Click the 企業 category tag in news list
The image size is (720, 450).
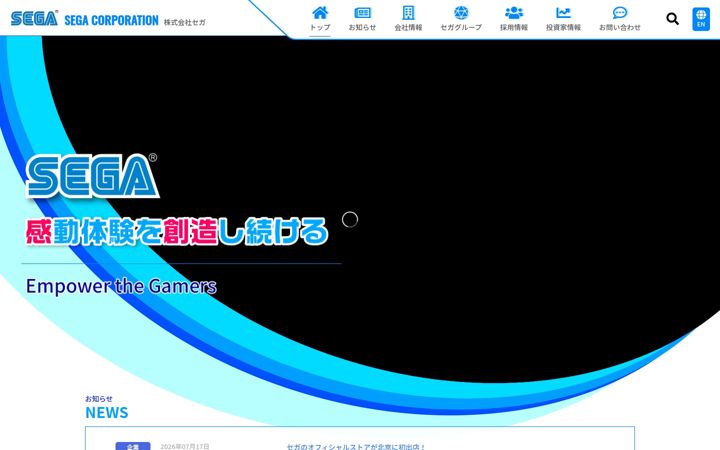pos(133,446)
